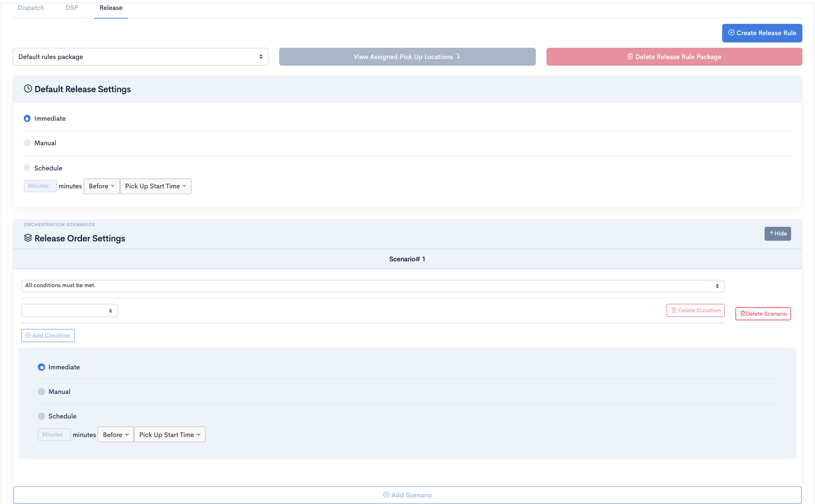
Task: Click Release Order Settings heading text
Action: pos(80,238)
